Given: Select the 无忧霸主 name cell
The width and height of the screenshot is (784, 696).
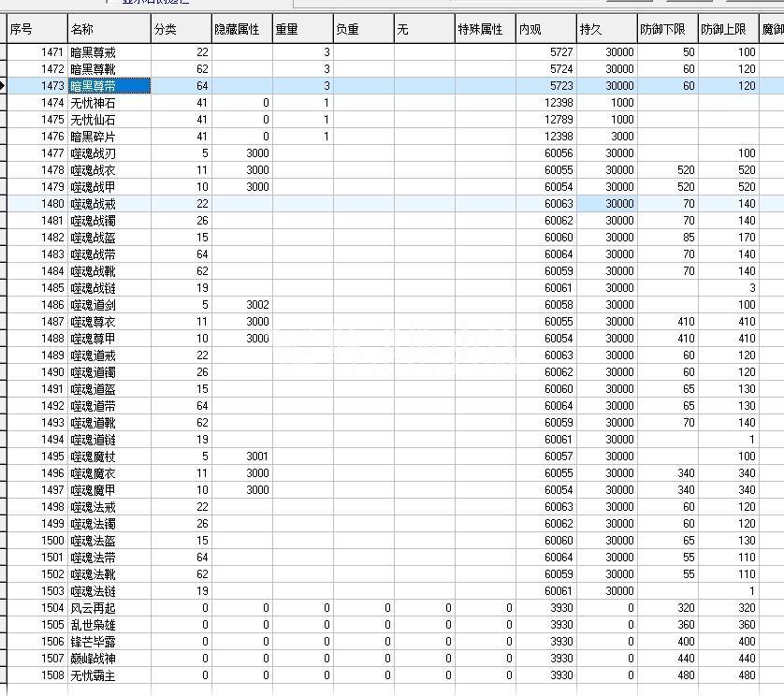Looking at the screenshot, I should tap(109, 675).
